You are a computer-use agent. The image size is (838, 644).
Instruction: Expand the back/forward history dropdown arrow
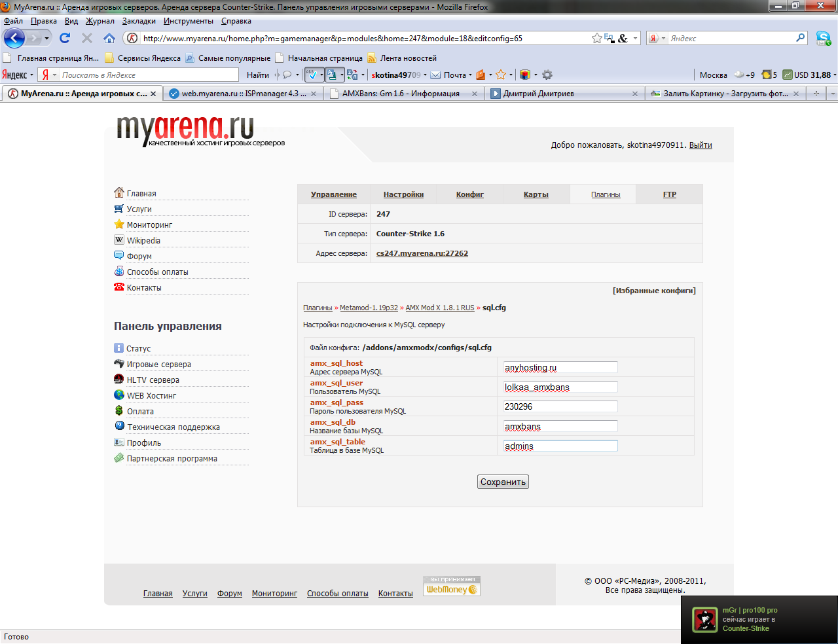click(46, 38)
